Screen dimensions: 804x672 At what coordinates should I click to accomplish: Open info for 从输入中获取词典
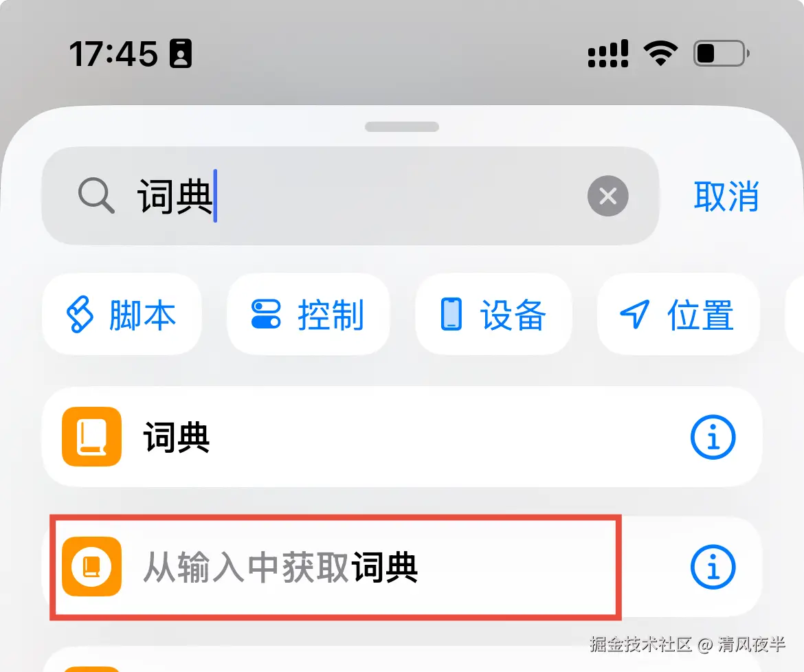[713, 567]
